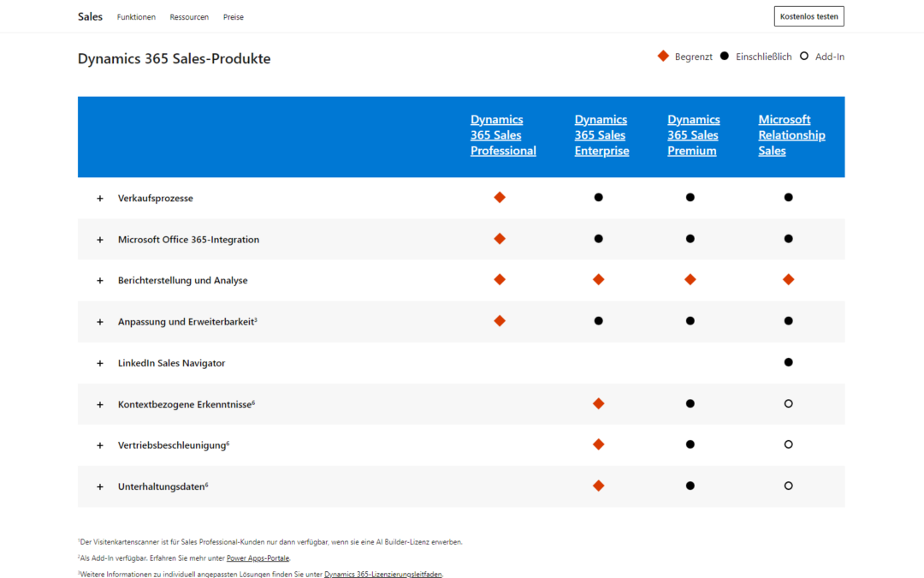Click the Verkaufsprozesse row label
The height and width of the screenshot is (578, 924).
(156, 198)
